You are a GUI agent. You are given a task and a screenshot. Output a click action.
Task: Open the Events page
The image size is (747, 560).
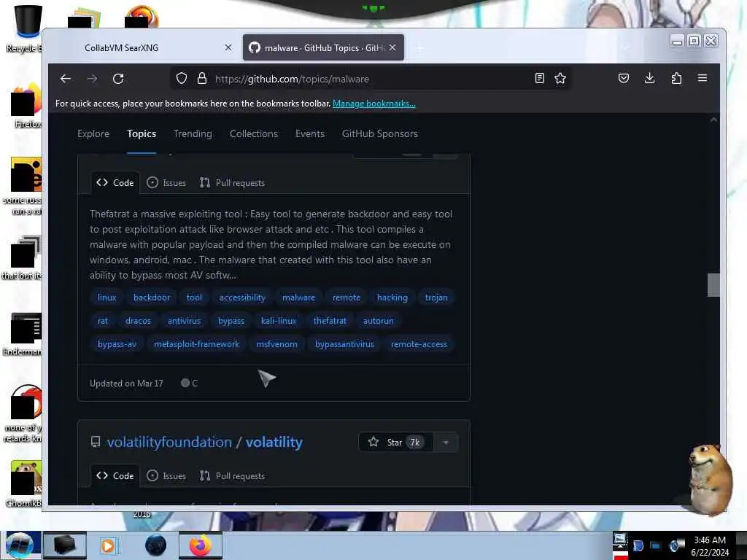coord(309,134)
